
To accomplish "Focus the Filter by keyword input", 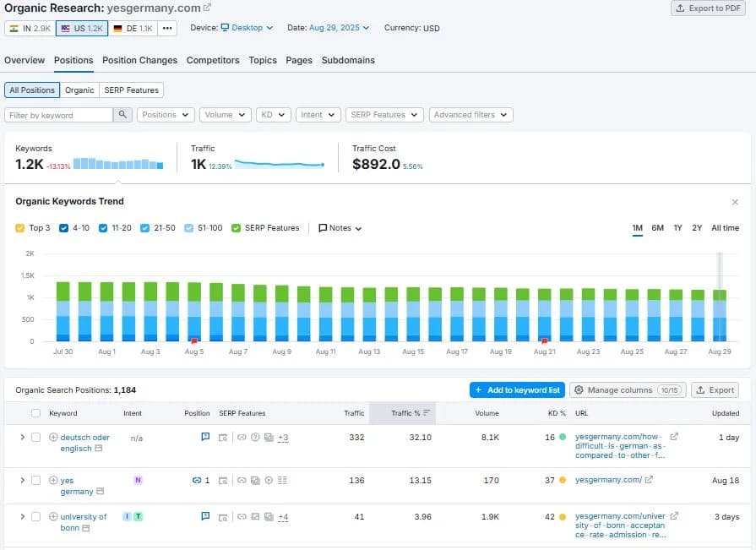I will point(59,115).
